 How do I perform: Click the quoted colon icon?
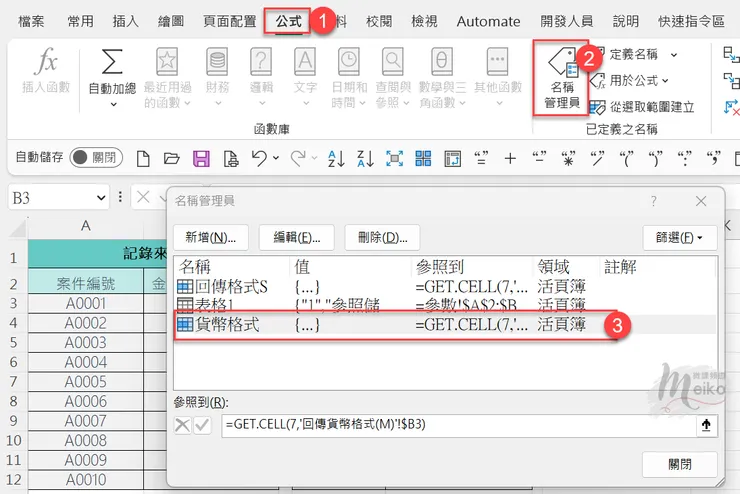(x=684, y=158)
